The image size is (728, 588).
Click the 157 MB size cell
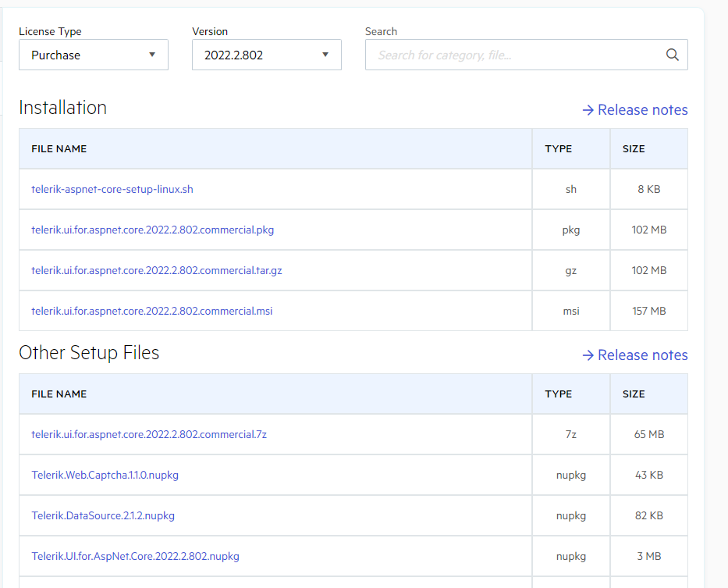coord(649,311)
